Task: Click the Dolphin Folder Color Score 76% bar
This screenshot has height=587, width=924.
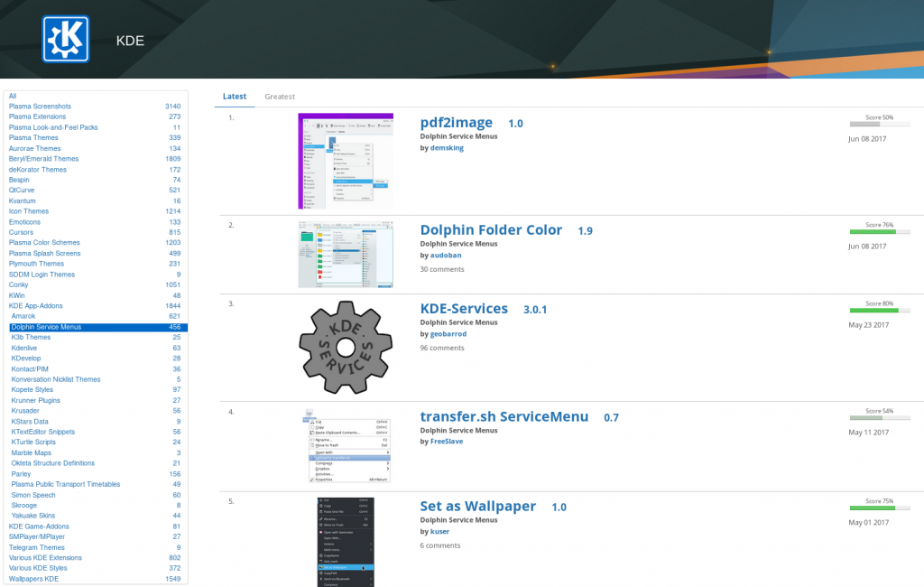Action: pos(880,232)
